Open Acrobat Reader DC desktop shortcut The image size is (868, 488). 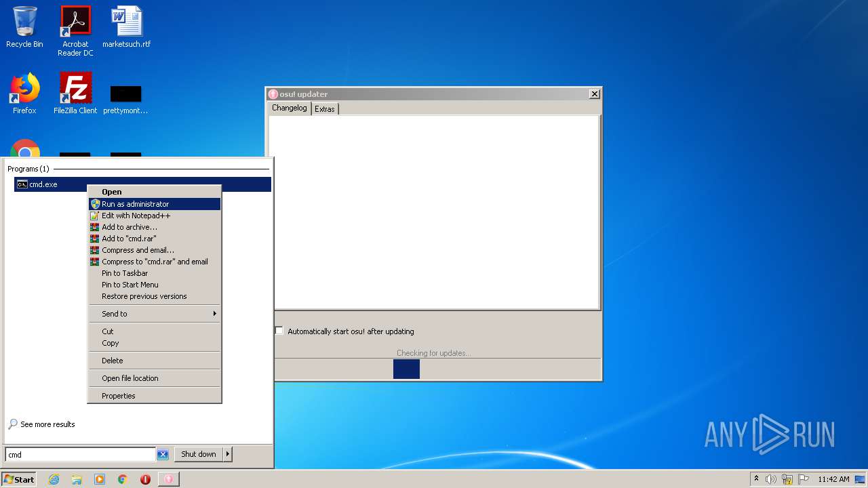click(x=75, y=31)
